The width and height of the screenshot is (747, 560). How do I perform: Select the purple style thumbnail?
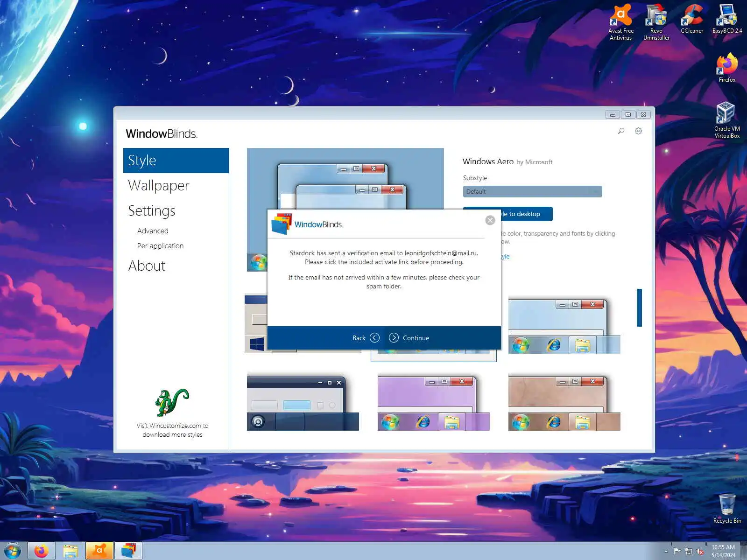coord(434,402)
